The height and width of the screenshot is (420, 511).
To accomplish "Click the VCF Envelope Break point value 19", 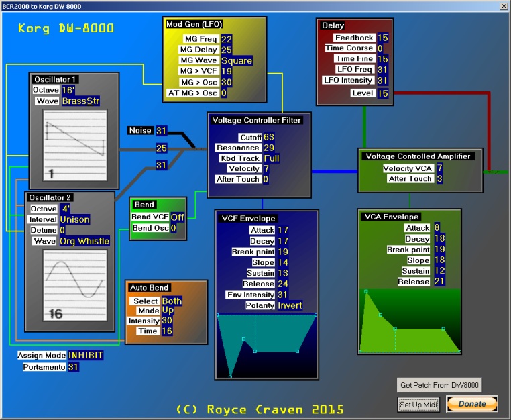I will (282, 252).
